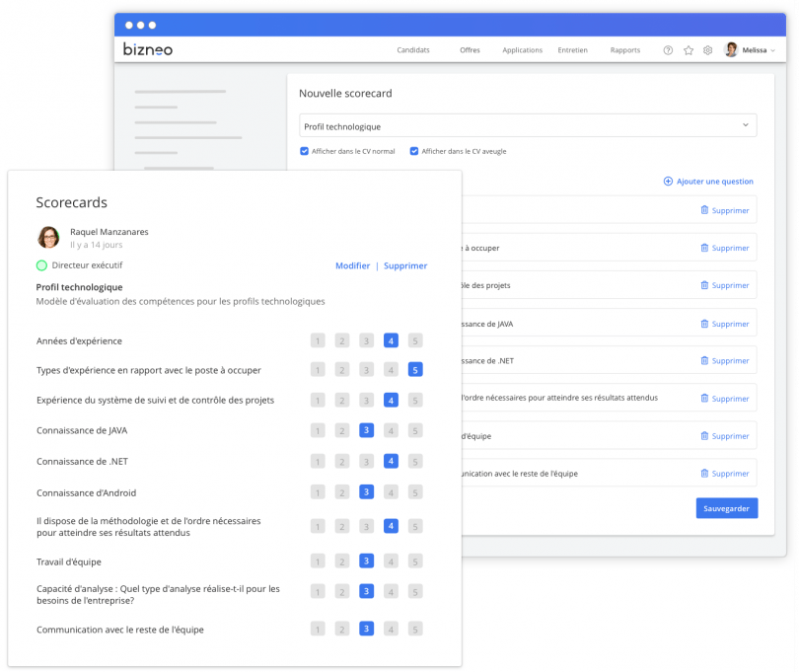Image resolution: width=799 pixels, height=672 pixels.
Task: Click a Supprimer link on a question row
Action: click(x=727, y=210)
